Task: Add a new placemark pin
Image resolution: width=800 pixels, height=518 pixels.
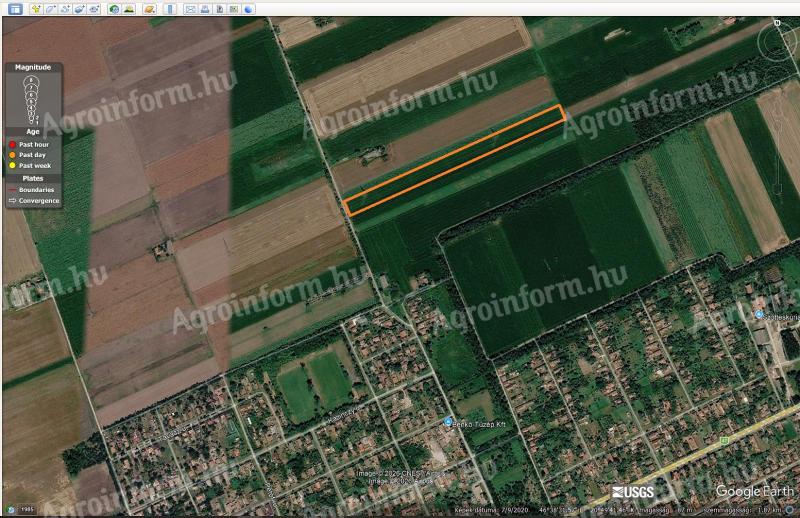Action: (x=36, y=9)
